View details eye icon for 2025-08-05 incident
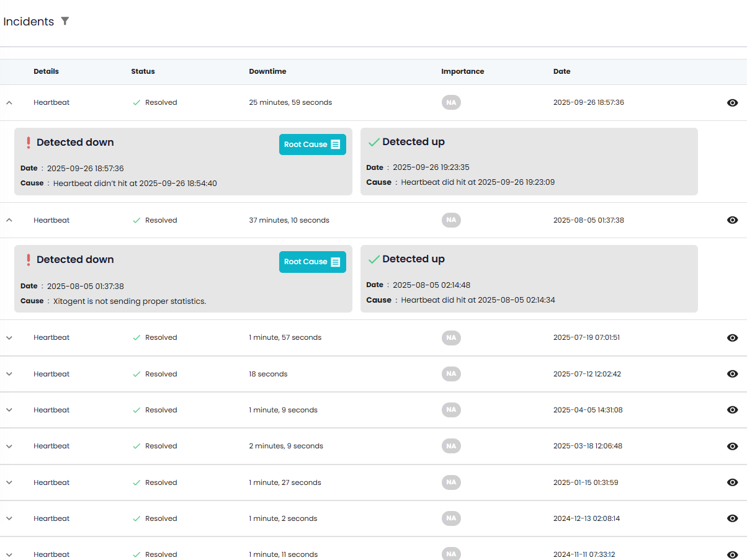This screenshot has height=560, width=747. coord(732,220)
